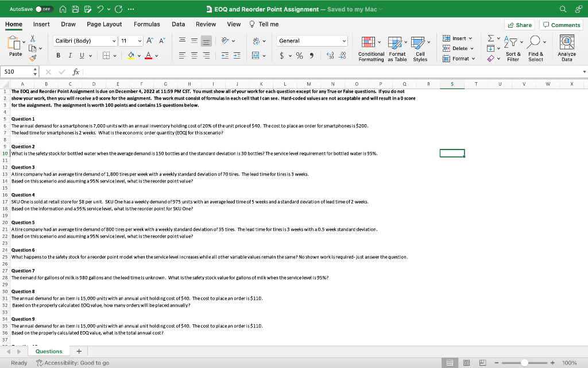Click the Comments button
Screen dimensions: 588x368
(x=562, y=25)
